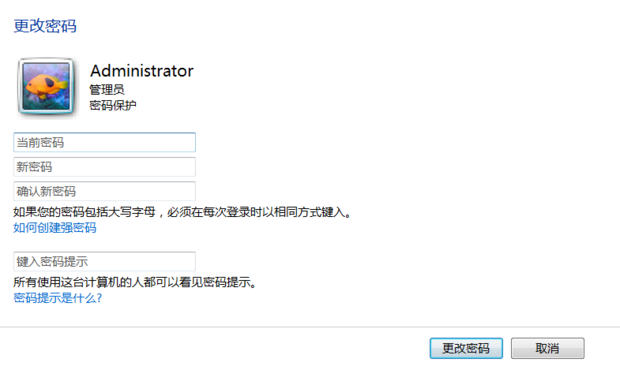The image size is (620, 370).
Task: Click the Administrator fish account picture
Action: click(46, 86)
